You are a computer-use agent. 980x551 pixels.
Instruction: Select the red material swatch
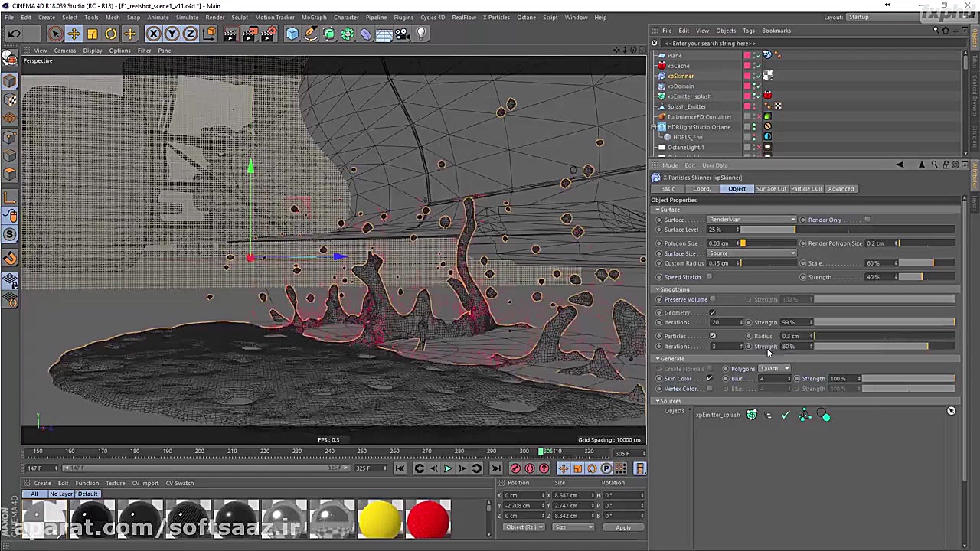(428, 519)
